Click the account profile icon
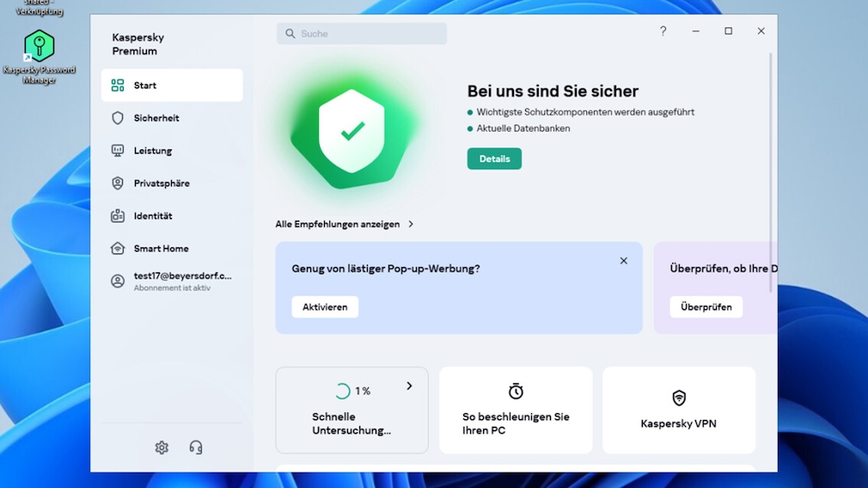The width and height of the screenshot is (868, 488). 118,281
